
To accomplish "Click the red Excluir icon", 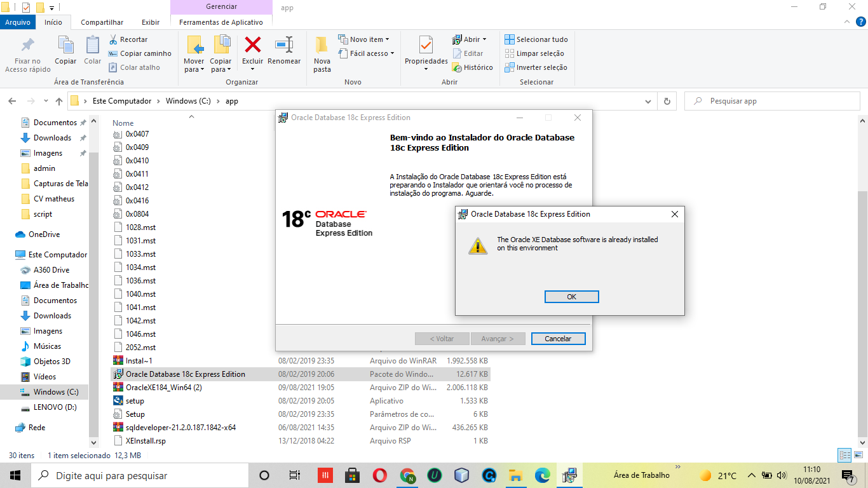I will click(x=253, y=44).
